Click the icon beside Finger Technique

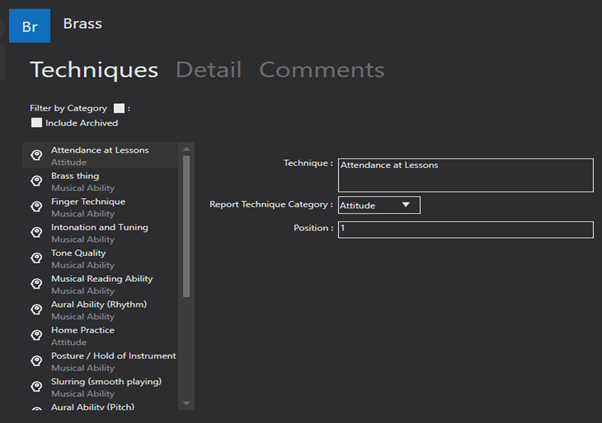(x=37, y=207)
